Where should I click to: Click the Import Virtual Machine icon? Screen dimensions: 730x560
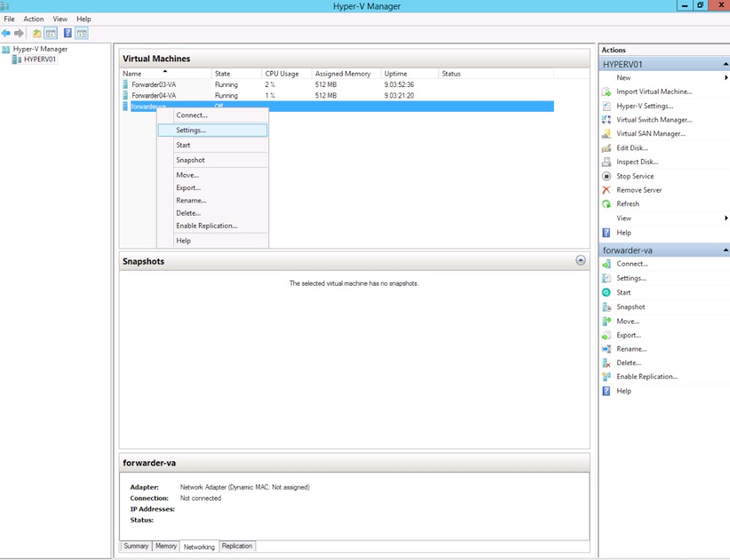(607, 92)
